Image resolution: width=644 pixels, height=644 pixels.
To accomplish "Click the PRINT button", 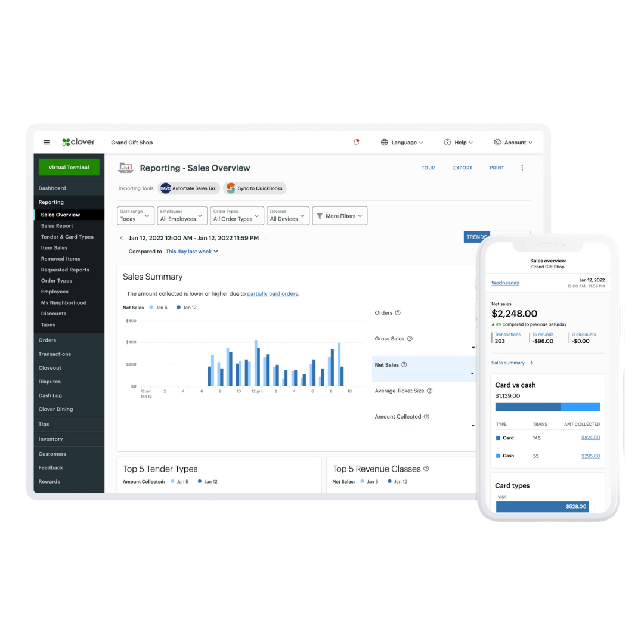I will (497, 168).
